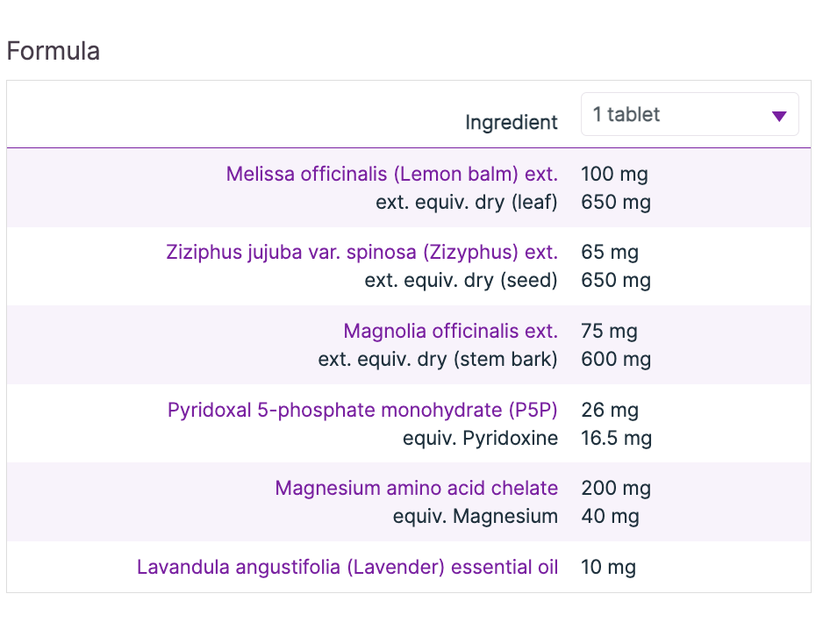Click the purple dropdown arrow icon
Screen dimensions: 823x644
778,116
